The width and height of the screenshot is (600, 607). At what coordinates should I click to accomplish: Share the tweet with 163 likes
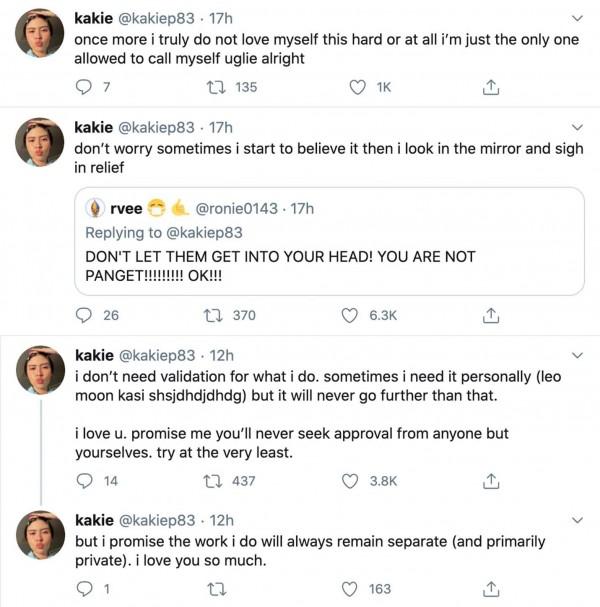490,589
